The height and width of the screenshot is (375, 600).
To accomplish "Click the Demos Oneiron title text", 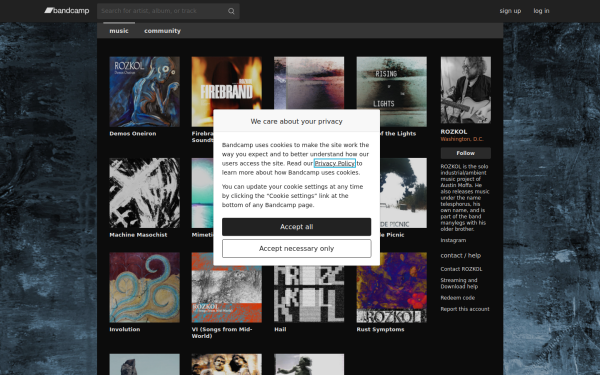I will coord(133,134).
